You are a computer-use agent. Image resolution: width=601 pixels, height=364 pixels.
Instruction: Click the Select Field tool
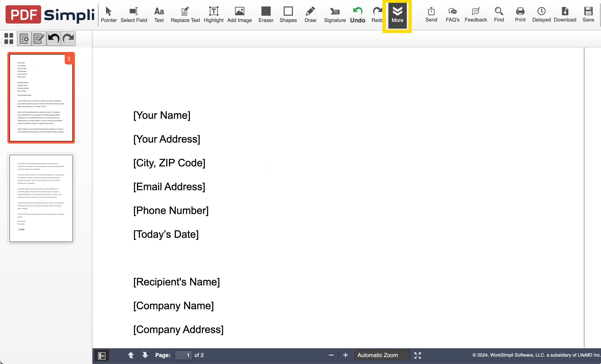click(134, 15)
